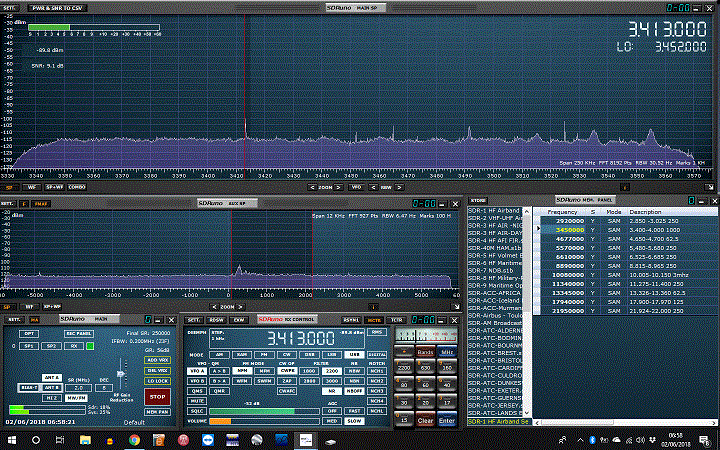Viewport: 720px width, 450px height.
Task: Switch Main SP to WF waterfall view
Action: [32, 187]
